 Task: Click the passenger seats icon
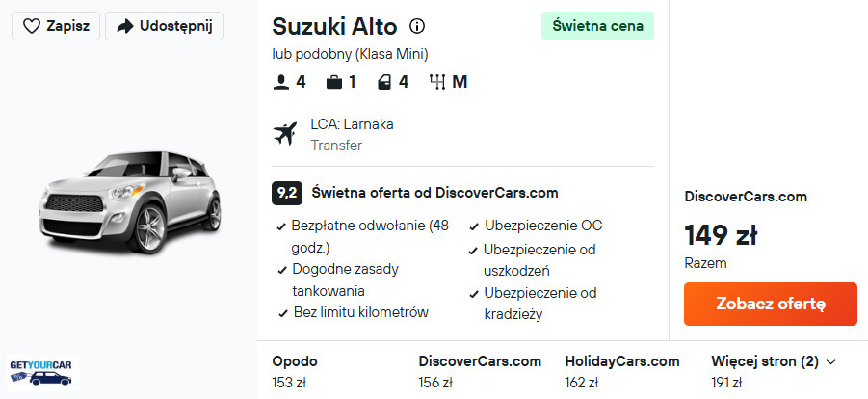click(281, 83)
